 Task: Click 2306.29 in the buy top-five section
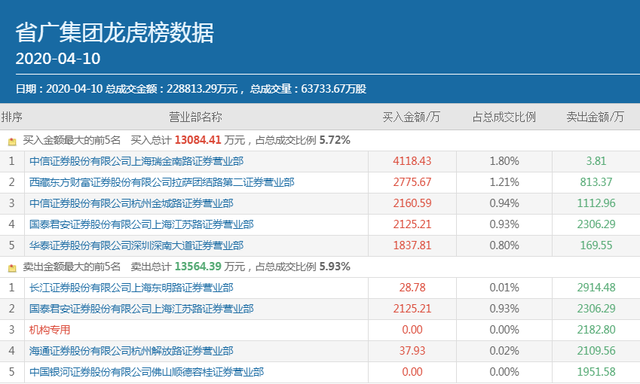pos(596,224)
